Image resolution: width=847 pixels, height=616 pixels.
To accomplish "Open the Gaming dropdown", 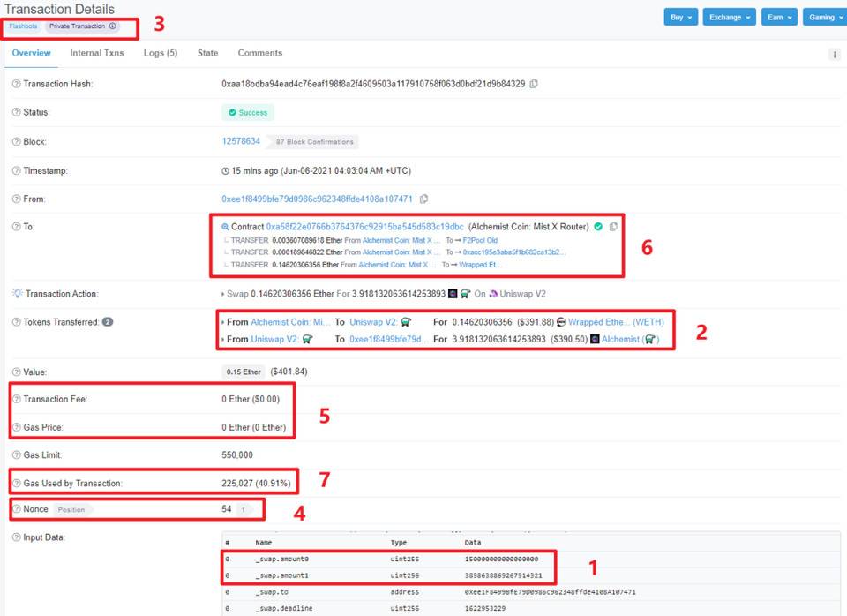I will click(822, 17).
